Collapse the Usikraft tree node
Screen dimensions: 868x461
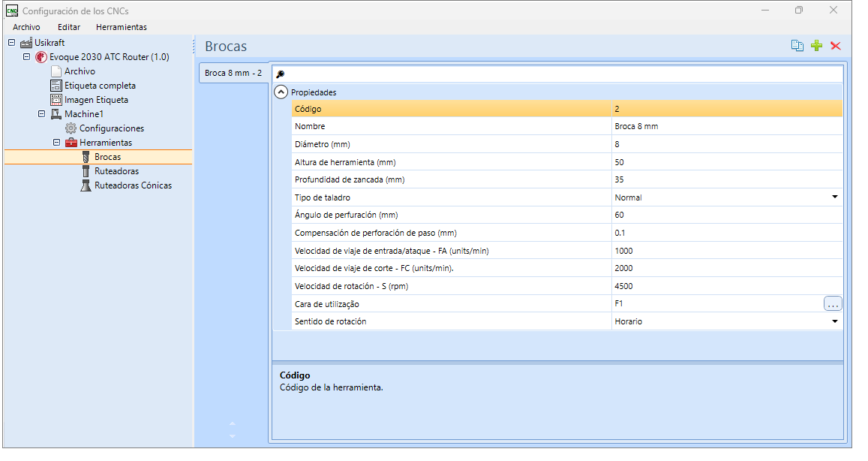11,42
